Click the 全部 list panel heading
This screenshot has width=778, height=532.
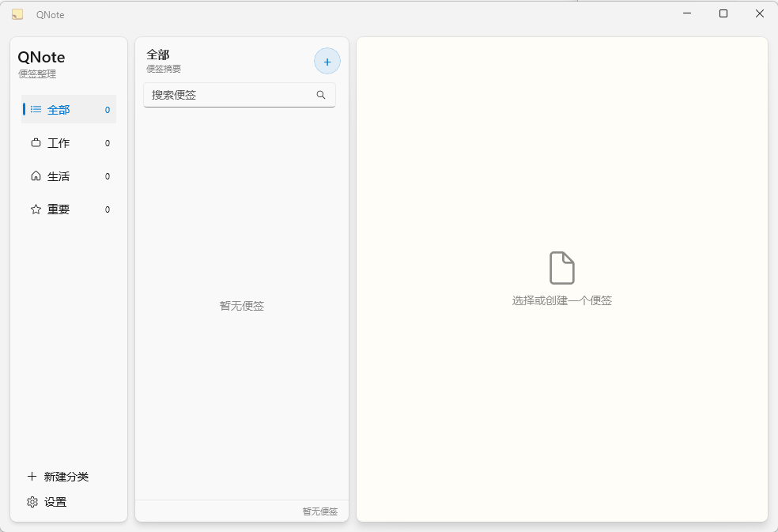click(158, 55)
